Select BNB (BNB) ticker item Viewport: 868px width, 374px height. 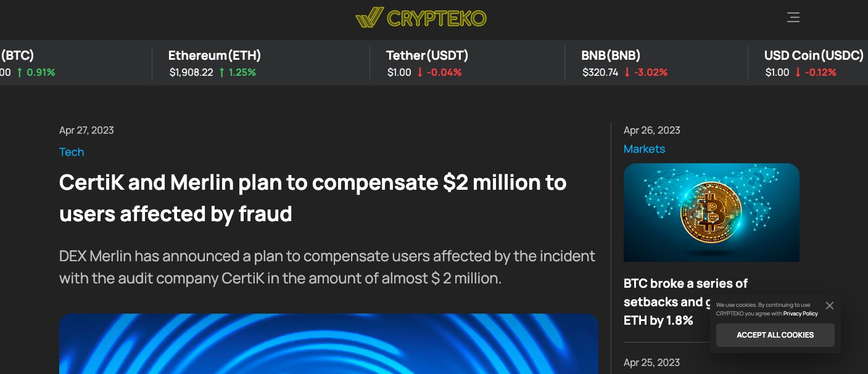[x=624, y=63]
